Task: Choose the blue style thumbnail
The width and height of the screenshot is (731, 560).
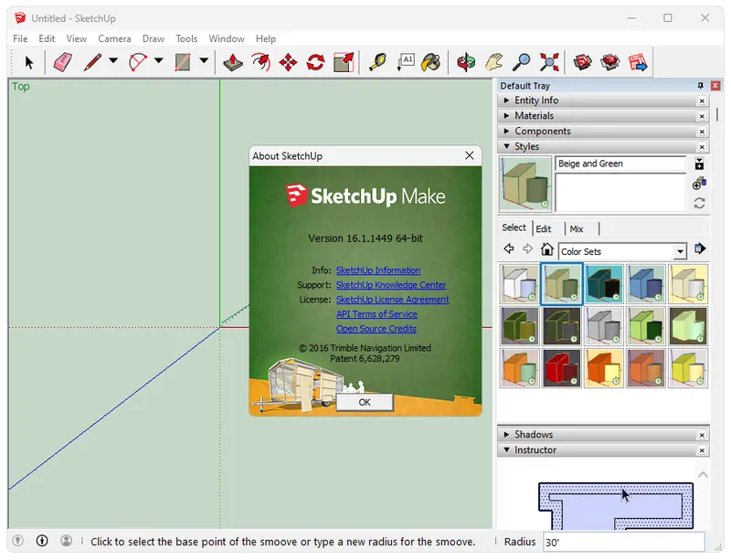Action: pyautogui.click(x=646, y=284)
